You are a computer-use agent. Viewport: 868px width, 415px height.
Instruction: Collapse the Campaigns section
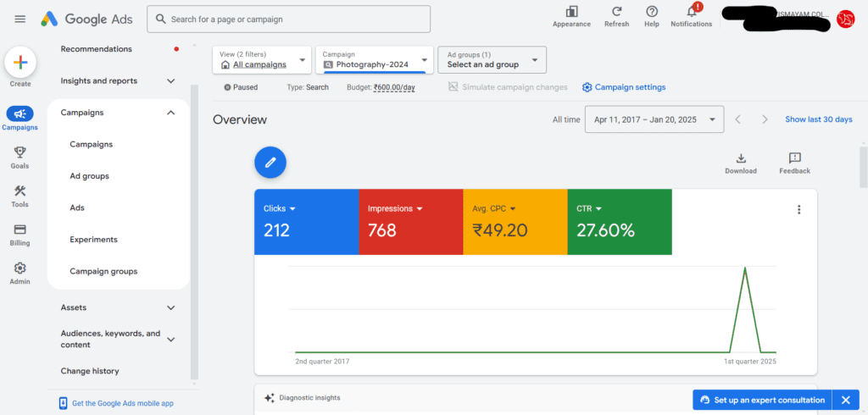[171, 113]
